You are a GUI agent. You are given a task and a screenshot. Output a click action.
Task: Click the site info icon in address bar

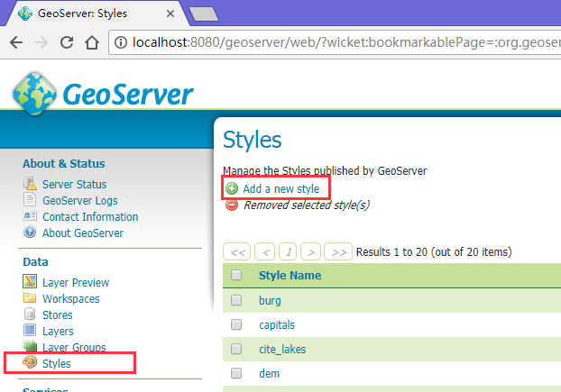point(121,42)
